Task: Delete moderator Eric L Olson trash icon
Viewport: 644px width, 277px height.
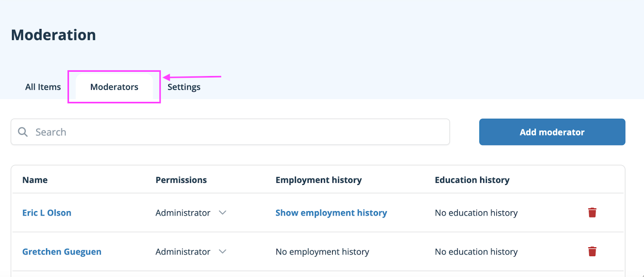Action: click(x=592, y=213)
